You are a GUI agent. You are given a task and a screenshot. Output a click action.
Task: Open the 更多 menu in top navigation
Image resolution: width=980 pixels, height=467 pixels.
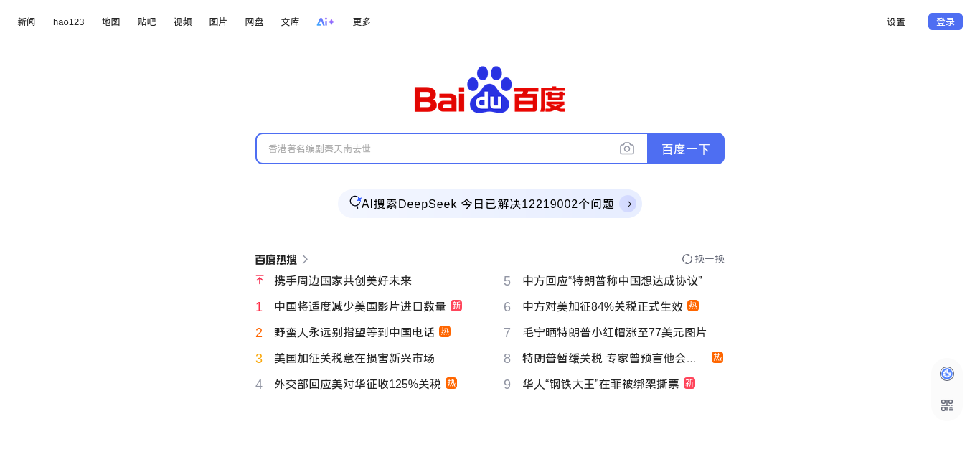pyautogui.click(x=362, y=22)
